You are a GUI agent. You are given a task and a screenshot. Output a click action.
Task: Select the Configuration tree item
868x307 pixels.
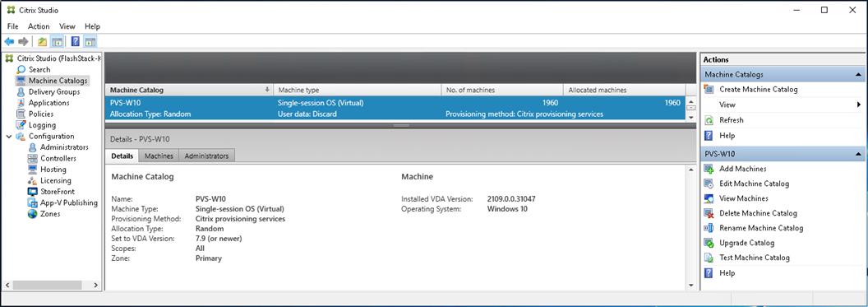[51, 136]
